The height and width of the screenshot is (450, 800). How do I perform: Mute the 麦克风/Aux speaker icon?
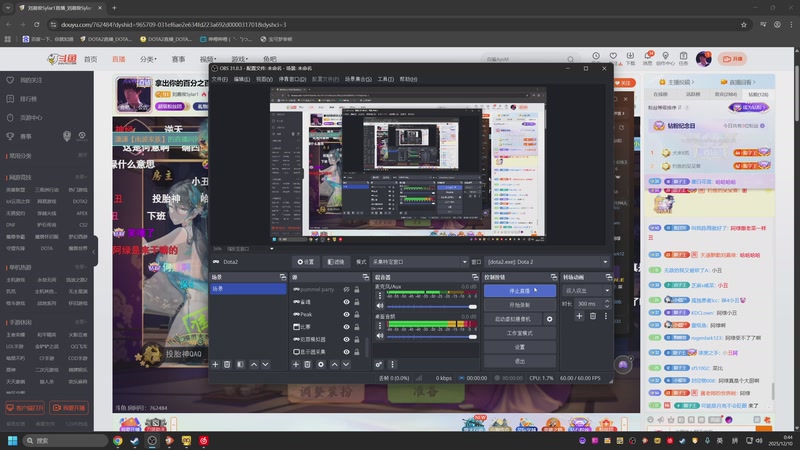[x=380, y=306]
